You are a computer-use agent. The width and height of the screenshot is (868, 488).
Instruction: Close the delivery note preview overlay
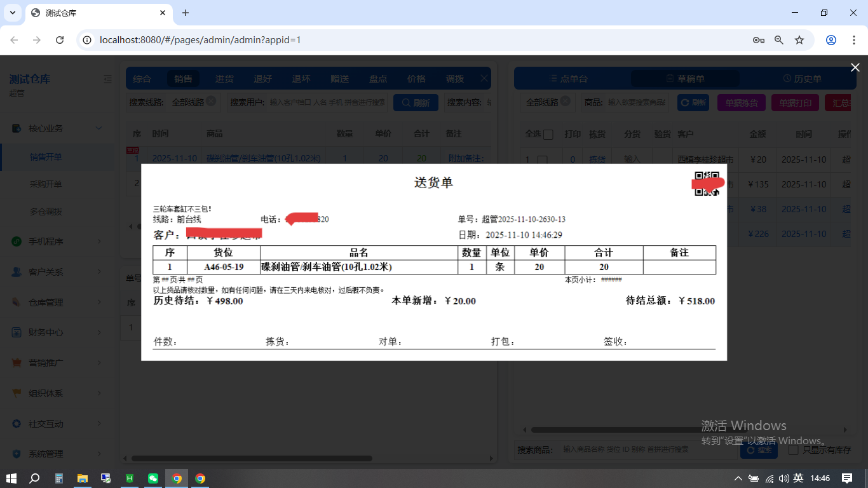(855, 67)
